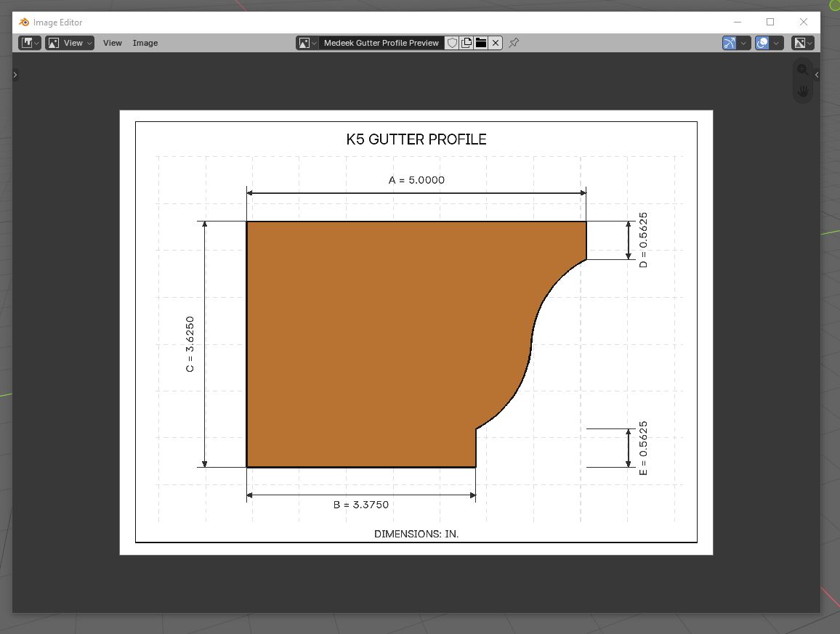Screen dimensions: 840x634
Task: Expand the left toolbar region arrow
Action: (15, 75)
